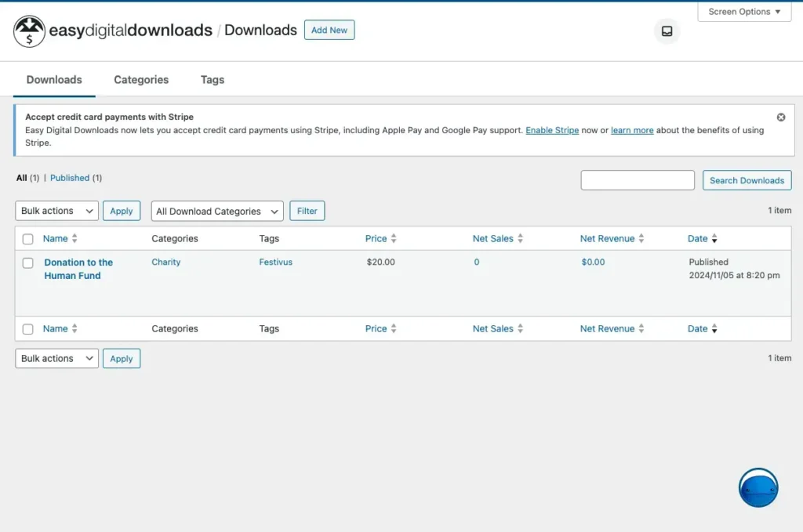The height and width of the screenshot is (532, 803).
Task: Open the desktop/mobile preview icon
Action: point(666,31)
